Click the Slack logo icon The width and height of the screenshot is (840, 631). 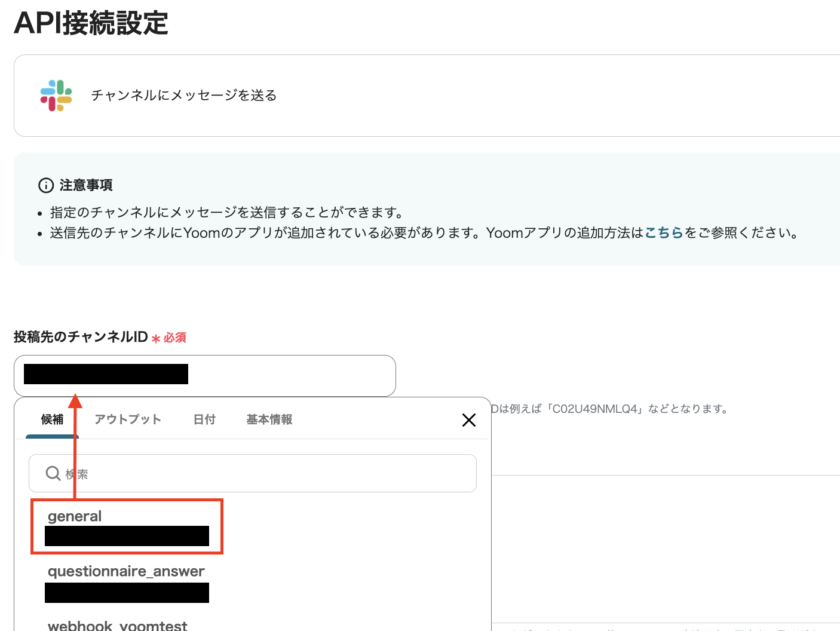click(x=56, y=95)
